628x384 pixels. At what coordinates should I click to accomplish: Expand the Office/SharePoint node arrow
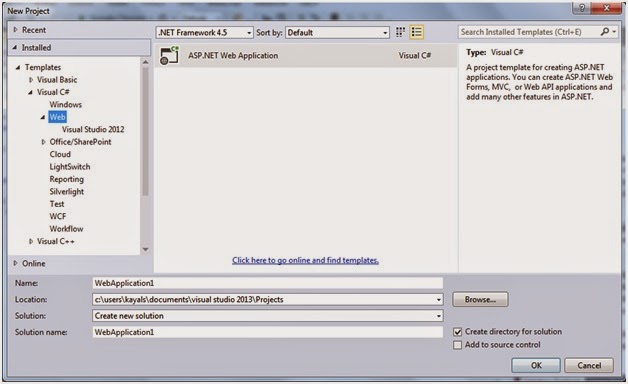pos(43,142)
